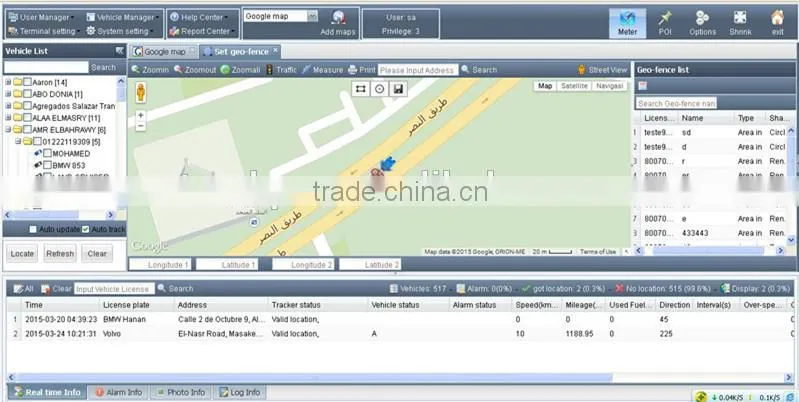
Task: Click the delete icon in the Geo-fence list
Action: pos(643,86)
